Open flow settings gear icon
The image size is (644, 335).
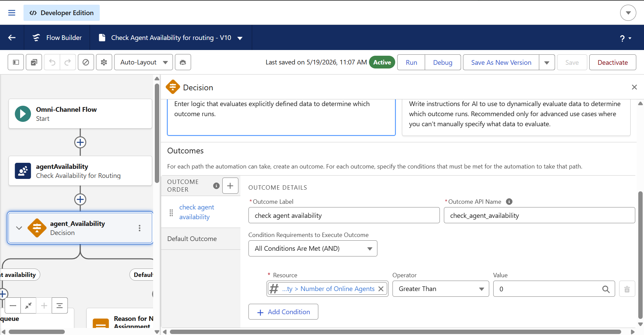pos(104,62)
